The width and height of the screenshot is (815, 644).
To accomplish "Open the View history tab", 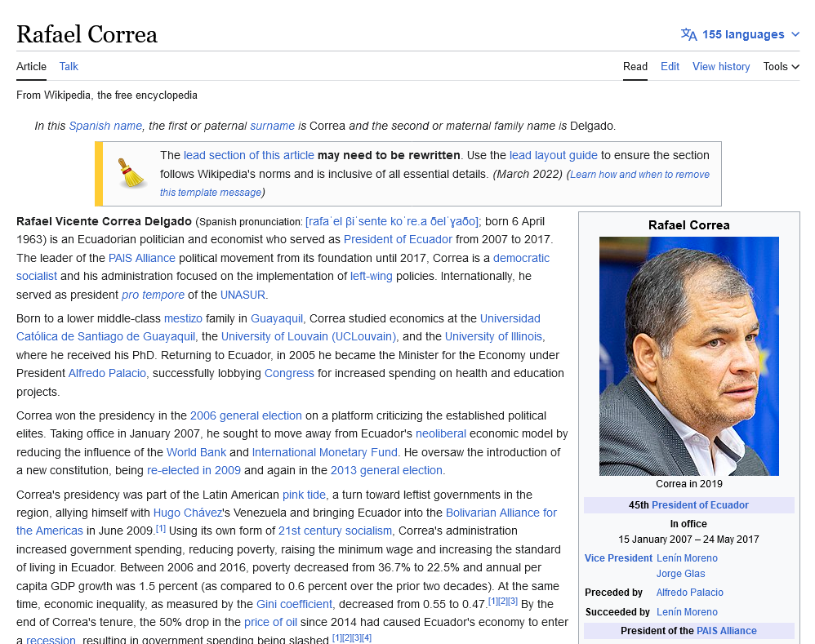I will (721, 66).
